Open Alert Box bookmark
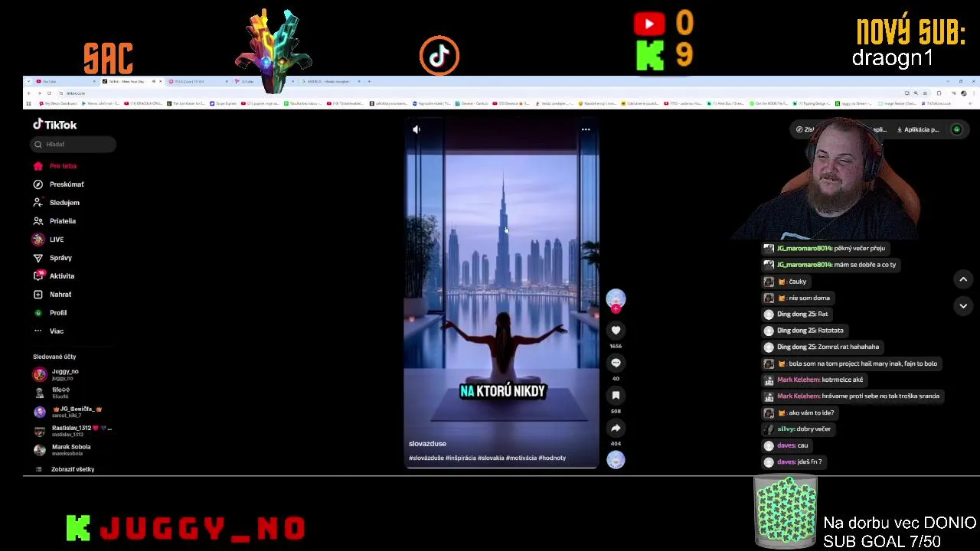The width and height of the screenshot is (980, 551). (x=725, y=103)
